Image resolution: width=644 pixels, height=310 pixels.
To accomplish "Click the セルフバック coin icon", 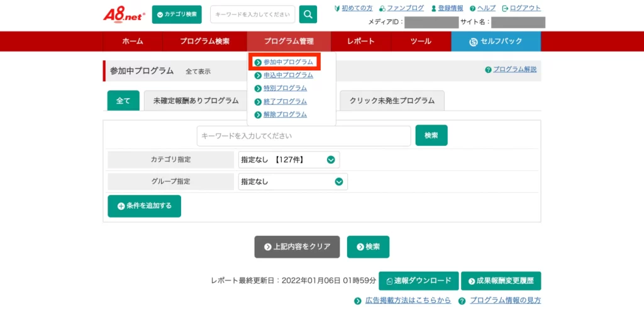I will (474, 42).
